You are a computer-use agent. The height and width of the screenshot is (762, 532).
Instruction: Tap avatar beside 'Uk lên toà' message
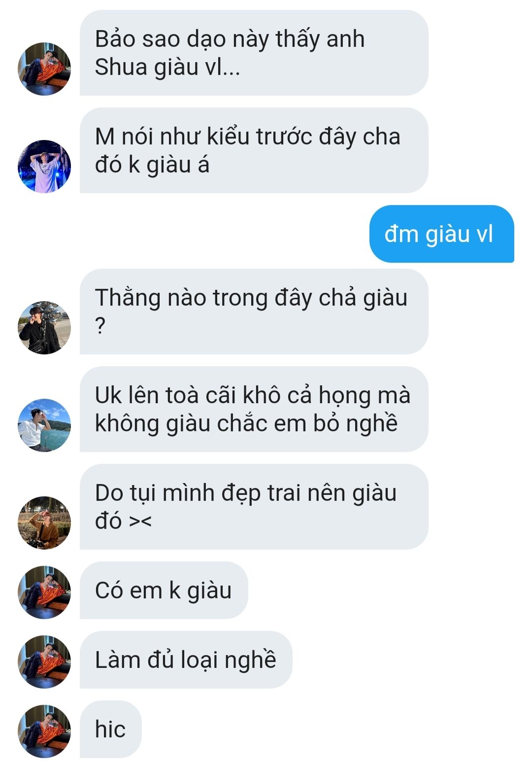pyautogui.click(x=44, y=425)
